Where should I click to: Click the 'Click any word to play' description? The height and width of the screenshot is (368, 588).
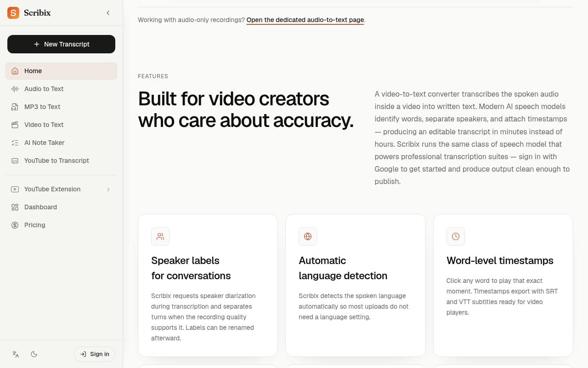pos(502,297)
